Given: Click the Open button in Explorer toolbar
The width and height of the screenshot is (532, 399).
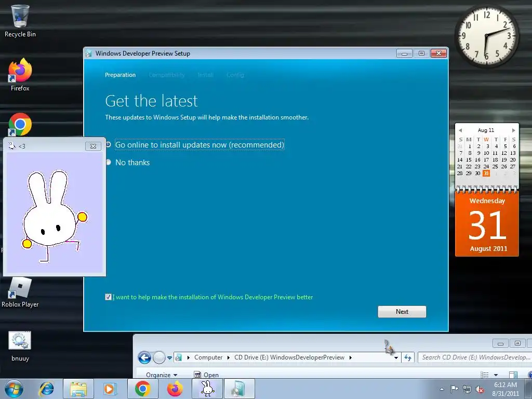Looking at the screenshot, I should point(206,375).
